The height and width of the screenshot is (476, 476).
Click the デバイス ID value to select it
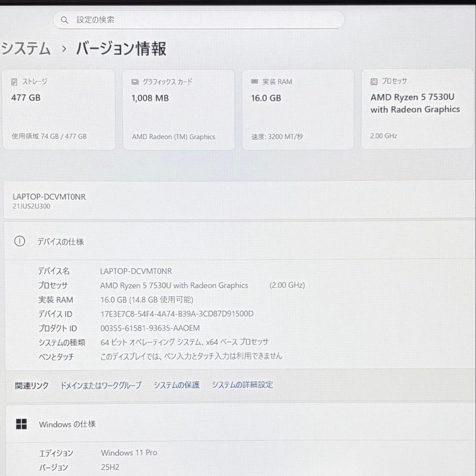176,313
